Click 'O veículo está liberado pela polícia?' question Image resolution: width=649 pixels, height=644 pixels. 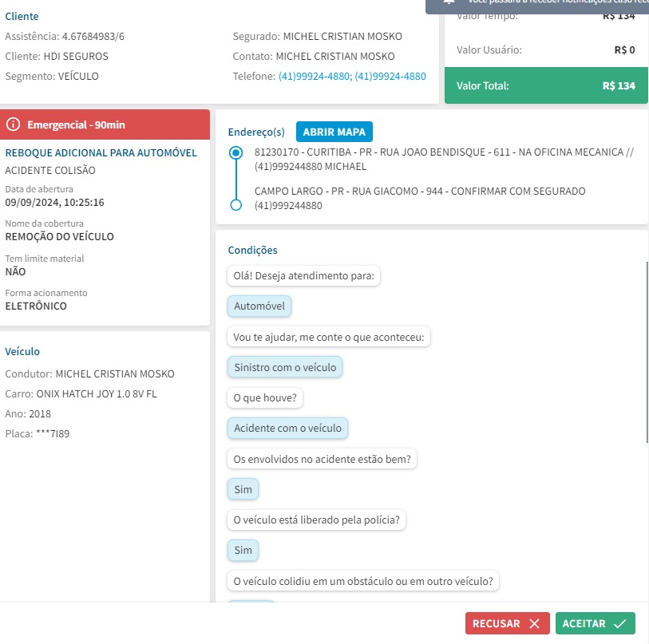click(316, 520)
